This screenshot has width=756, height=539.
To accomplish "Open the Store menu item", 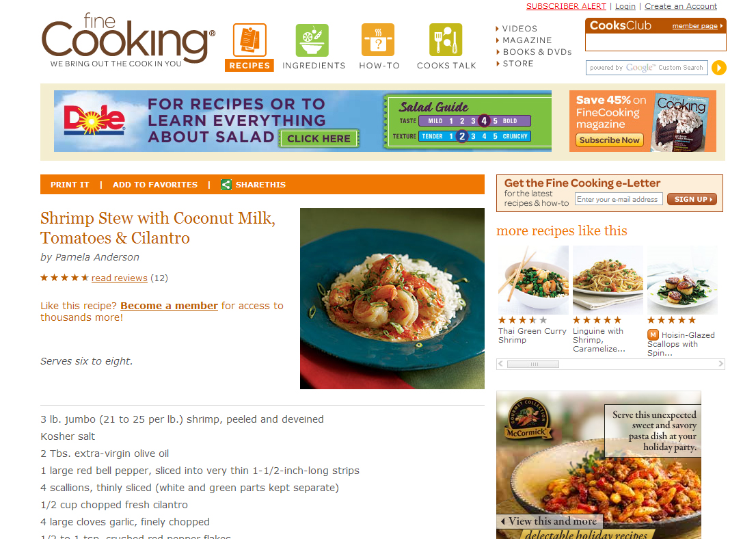I will [x=518, y=64].
